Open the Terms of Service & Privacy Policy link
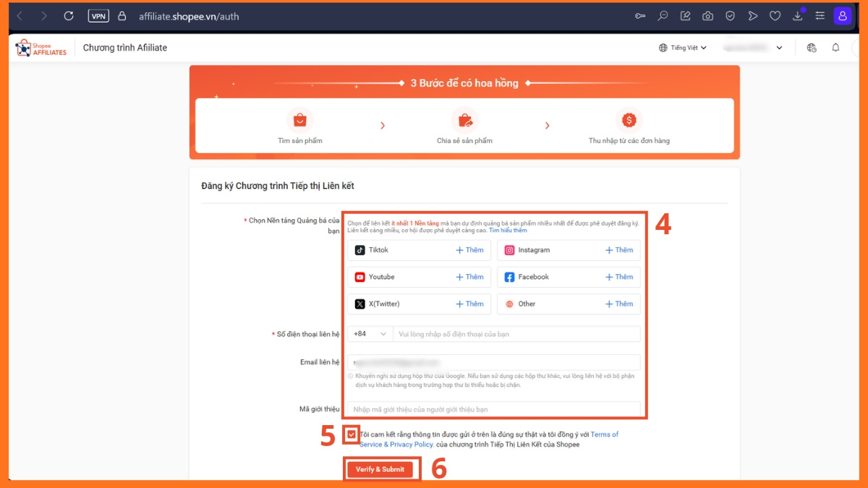The height and width of the screenshot is (488, 868). tap(489, 440)
